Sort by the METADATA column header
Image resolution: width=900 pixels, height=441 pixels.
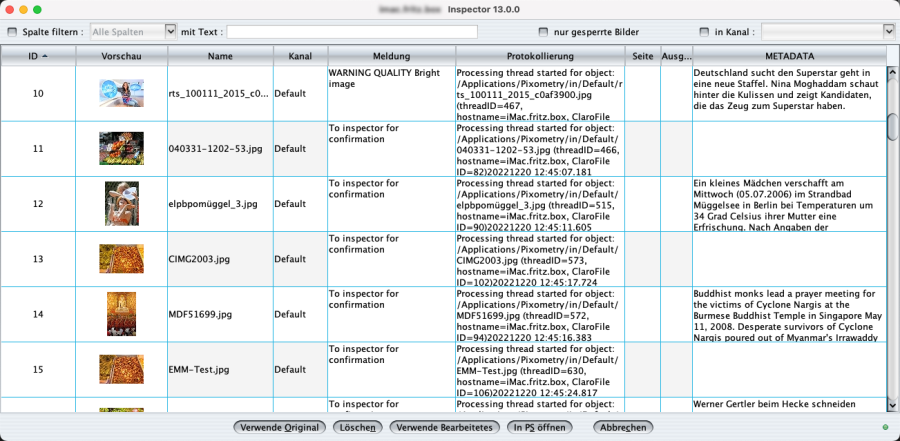(790, 56)
